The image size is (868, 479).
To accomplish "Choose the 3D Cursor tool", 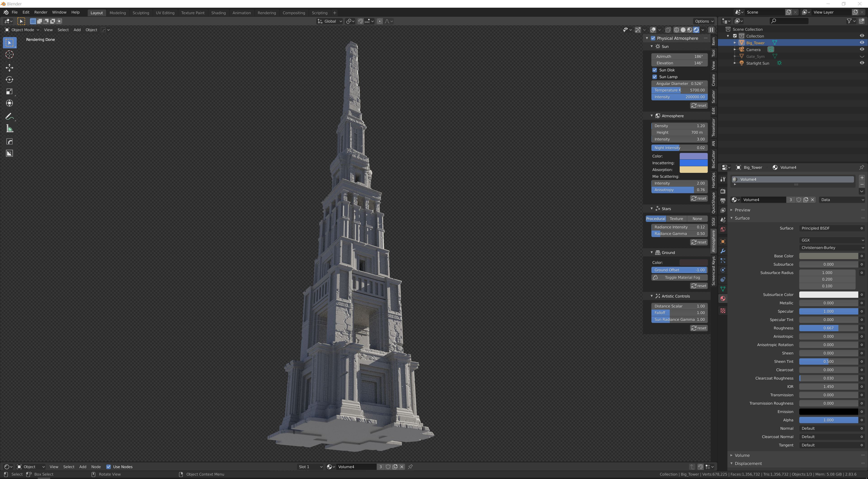I will 9,55.
